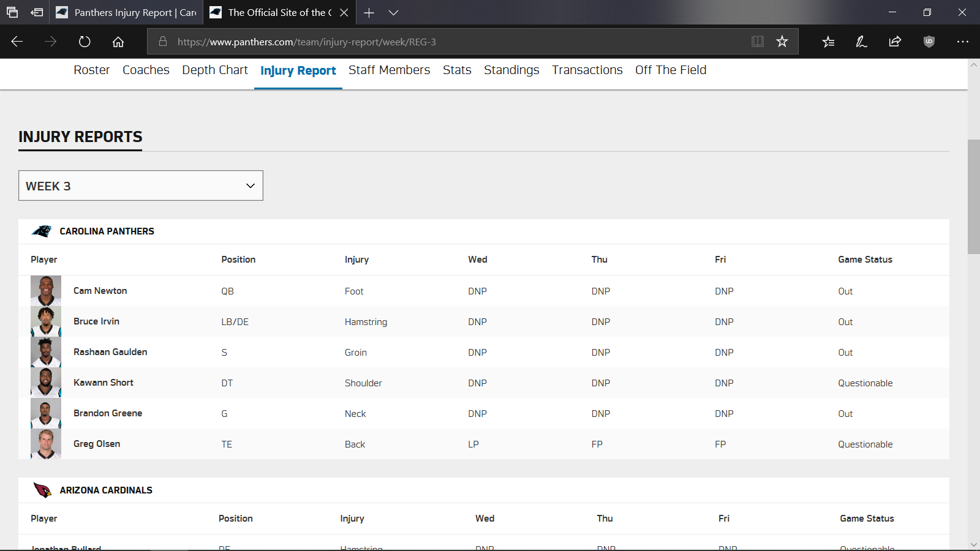The height and width of the screenshot is (551, 980).
Task: Click the CAROLINA PANTHERS table heading
Action: (107, 231)
